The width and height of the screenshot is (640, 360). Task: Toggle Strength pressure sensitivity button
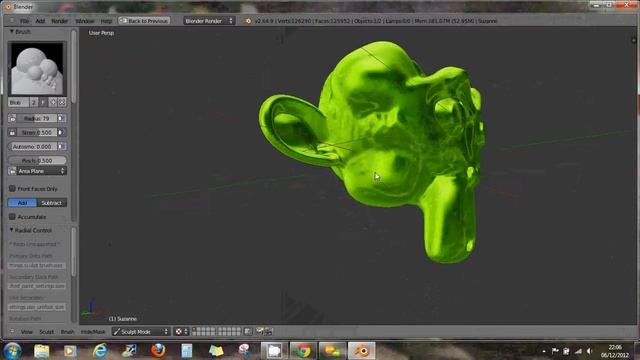[61, 132]
